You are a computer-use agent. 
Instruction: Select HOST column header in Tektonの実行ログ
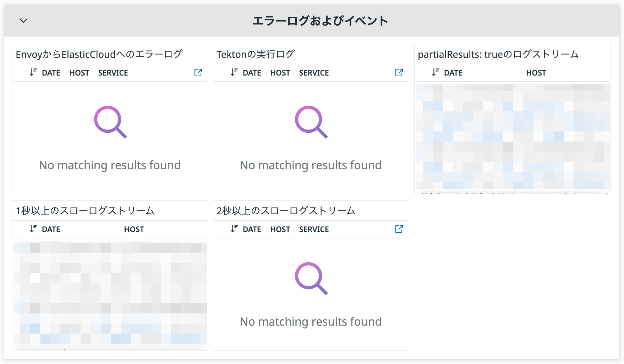(x=280, y=73)
